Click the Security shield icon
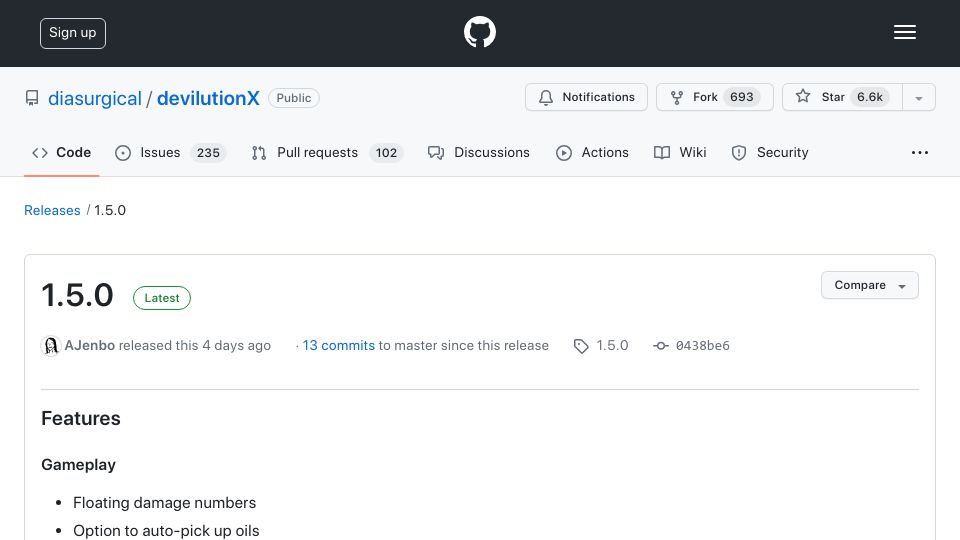 pos(739,153)
